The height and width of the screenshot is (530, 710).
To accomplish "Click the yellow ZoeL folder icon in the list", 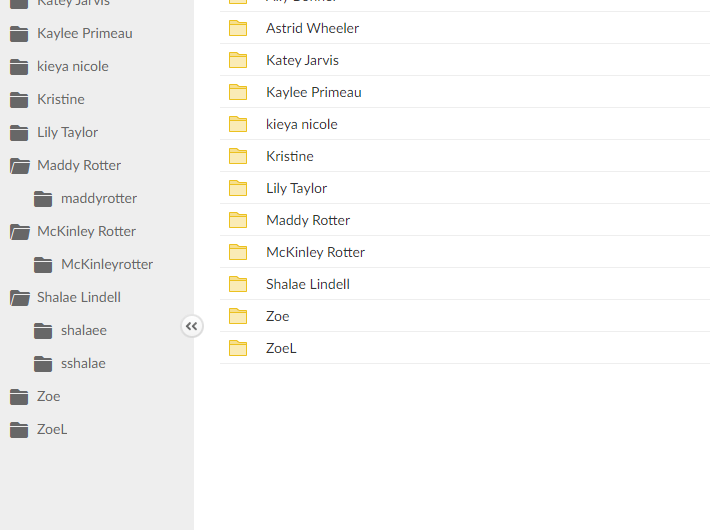I will (238, 348).
